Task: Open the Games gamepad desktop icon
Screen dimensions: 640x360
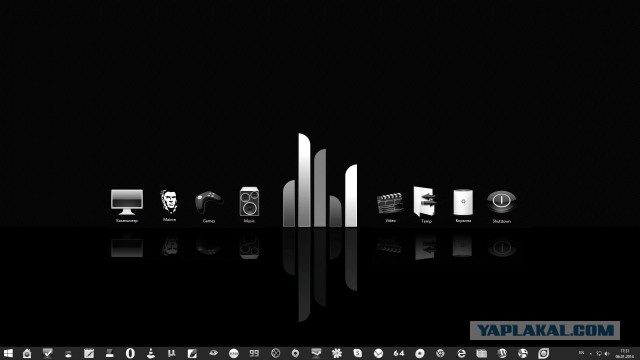Action: 209,202
